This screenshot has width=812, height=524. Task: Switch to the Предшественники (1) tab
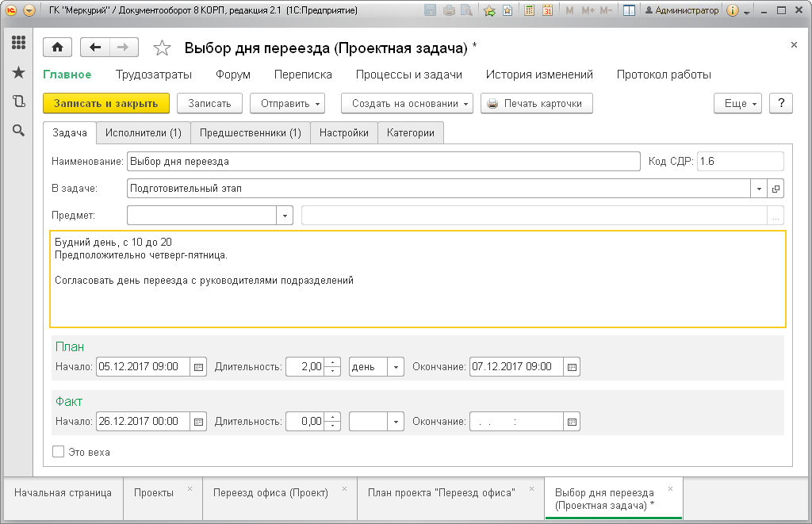click(x=251, y=133)
